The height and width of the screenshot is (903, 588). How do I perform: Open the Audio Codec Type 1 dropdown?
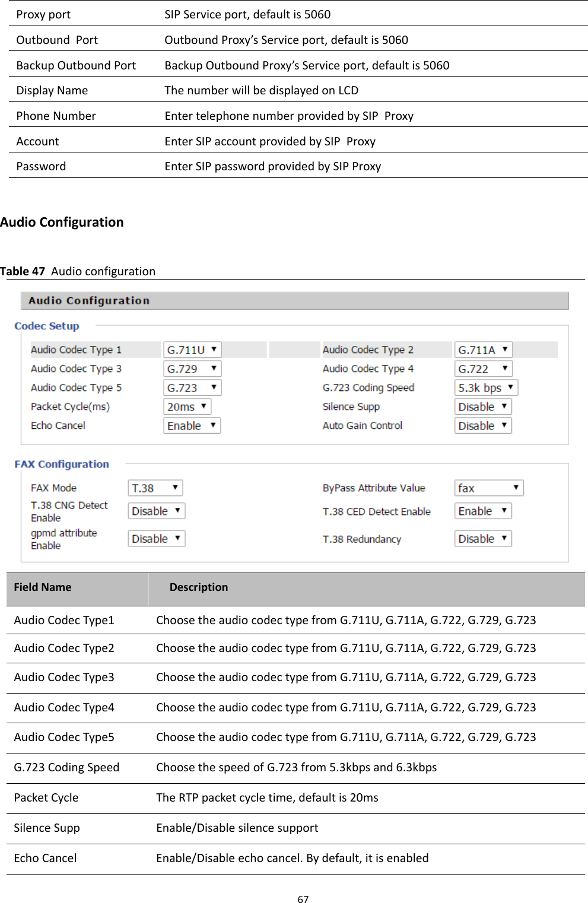(x=191, y=349)
